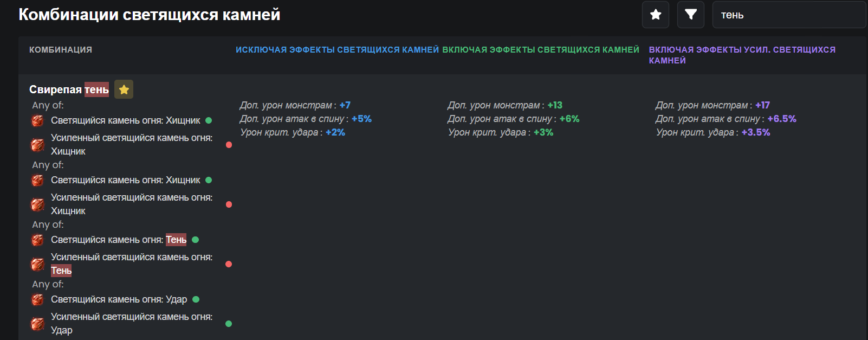Select the green Включая эффекты светящихся камней header

coord(541,50)
